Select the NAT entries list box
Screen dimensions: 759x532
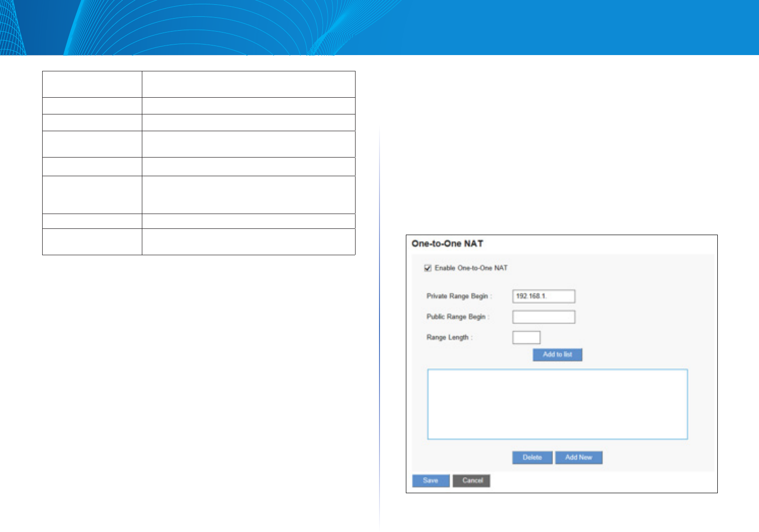(x=557, y=404)
